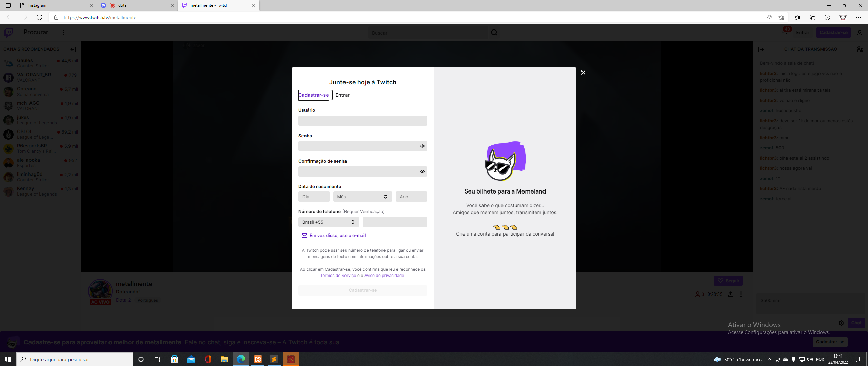Open the Gaules channel
The height and width of the screenshot is (366, 868).
41,63
